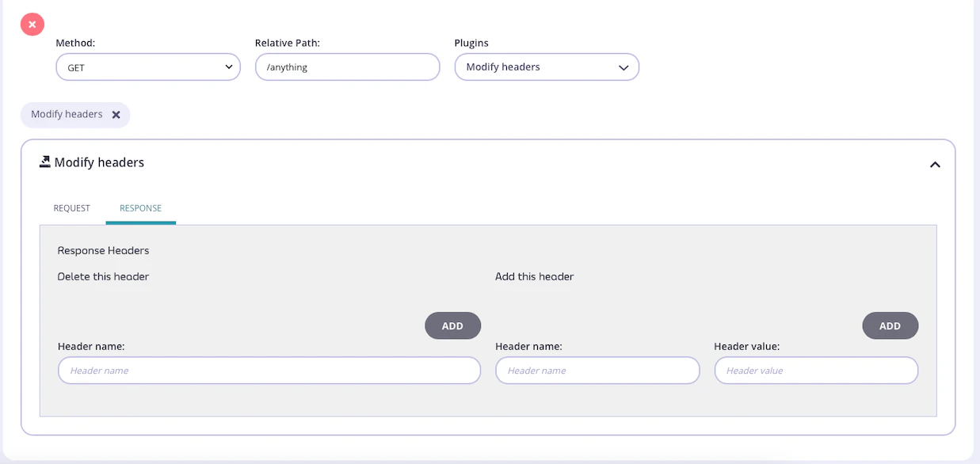Focus the Header name field under Add this header
980x464 pixels.
click(x=597, y=370)
